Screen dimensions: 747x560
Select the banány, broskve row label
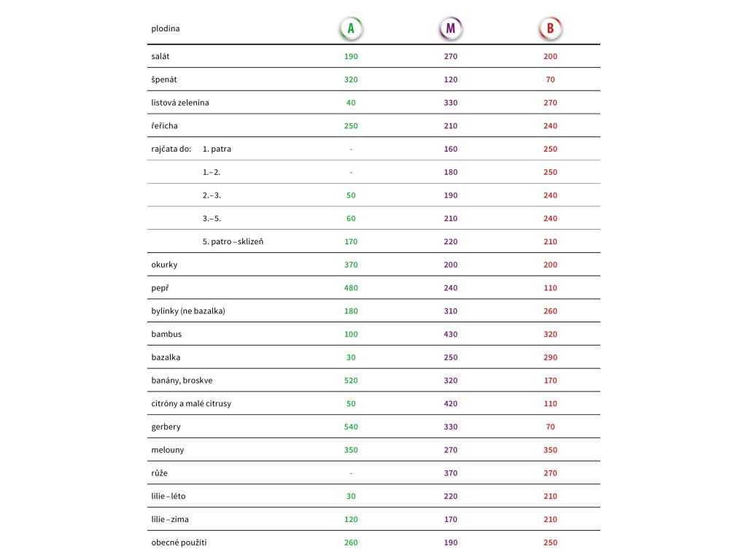pyautogui.click(x=182, y=381)
